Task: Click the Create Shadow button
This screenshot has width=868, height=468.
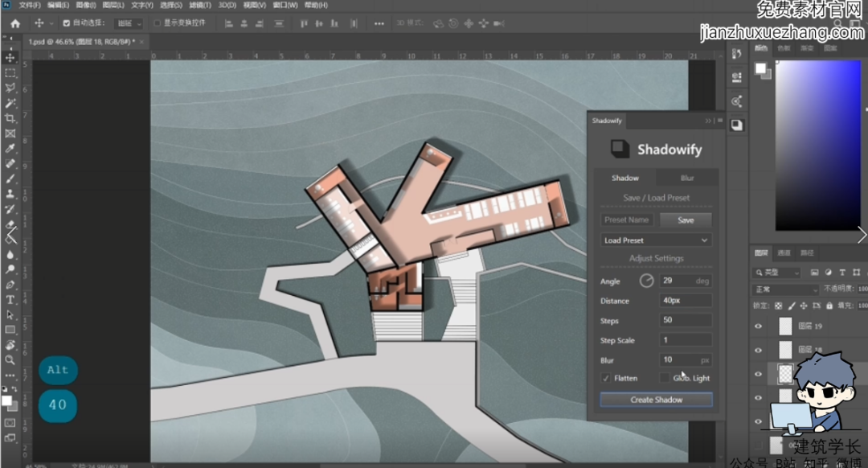Action: [656, 400]
